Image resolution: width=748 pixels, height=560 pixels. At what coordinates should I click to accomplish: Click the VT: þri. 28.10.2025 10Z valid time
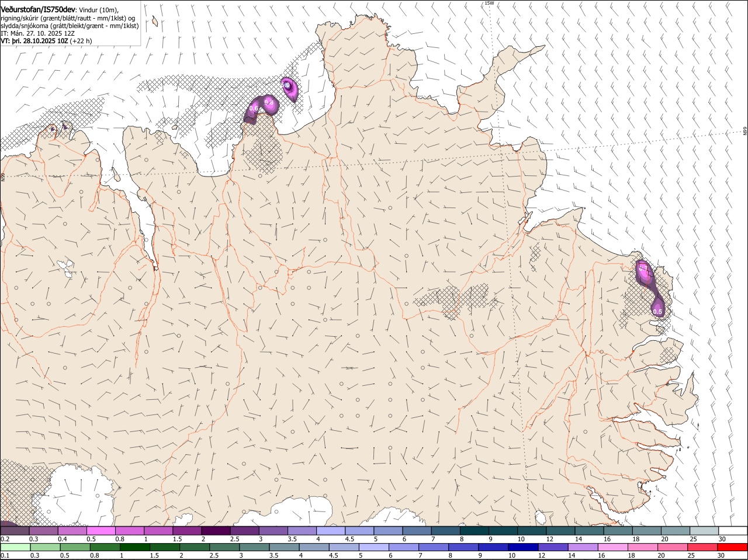coord(34,41)
